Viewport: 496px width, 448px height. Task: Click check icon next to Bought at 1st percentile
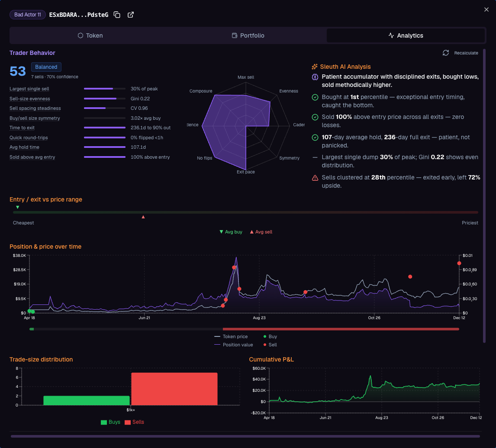point(315,97)
